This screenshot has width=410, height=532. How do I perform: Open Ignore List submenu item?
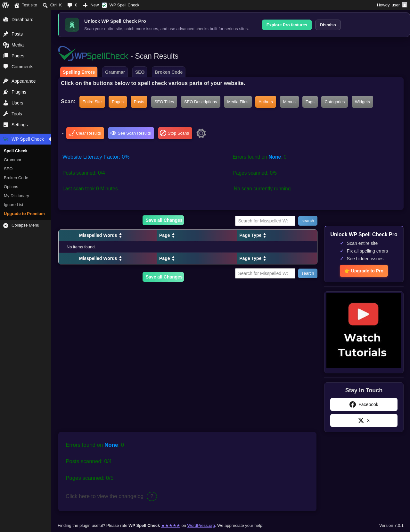[13, 205]
